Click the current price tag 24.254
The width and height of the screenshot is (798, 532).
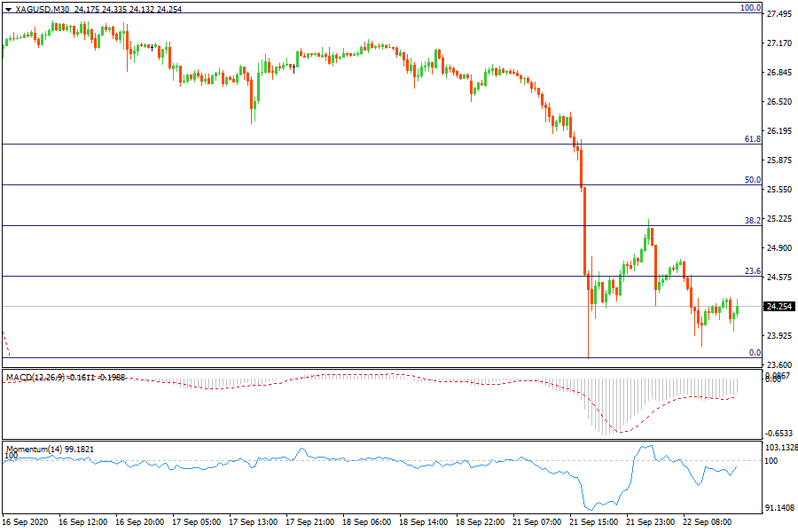point(778,307)
